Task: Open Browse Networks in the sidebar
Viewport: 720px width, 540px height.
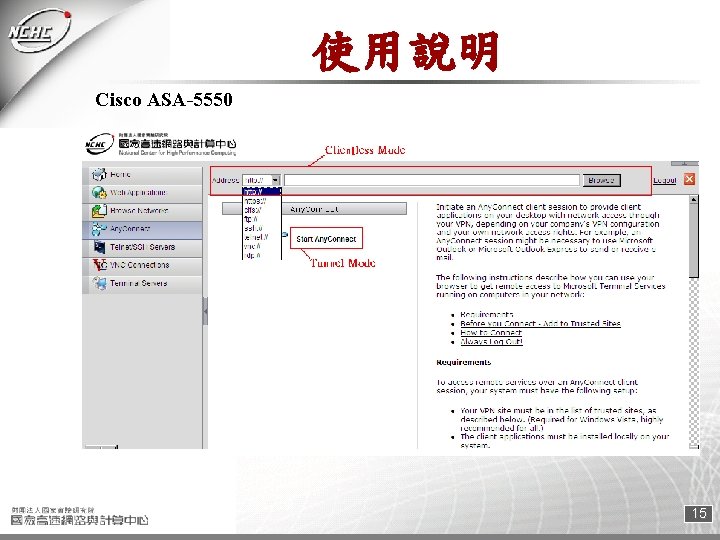Action: pyautogui.click(x=142, y=211)
